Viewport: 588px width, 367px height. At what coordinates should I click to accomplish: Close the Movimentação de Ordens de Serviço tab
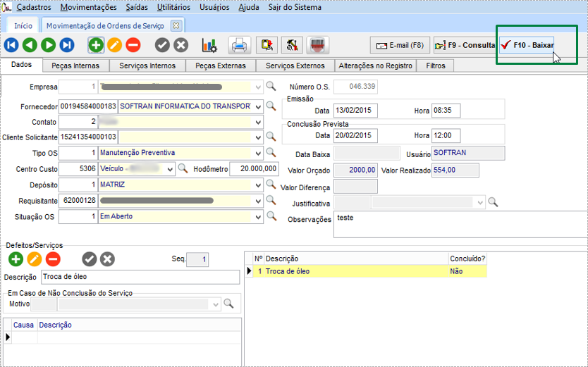click(x=176, y=25)
